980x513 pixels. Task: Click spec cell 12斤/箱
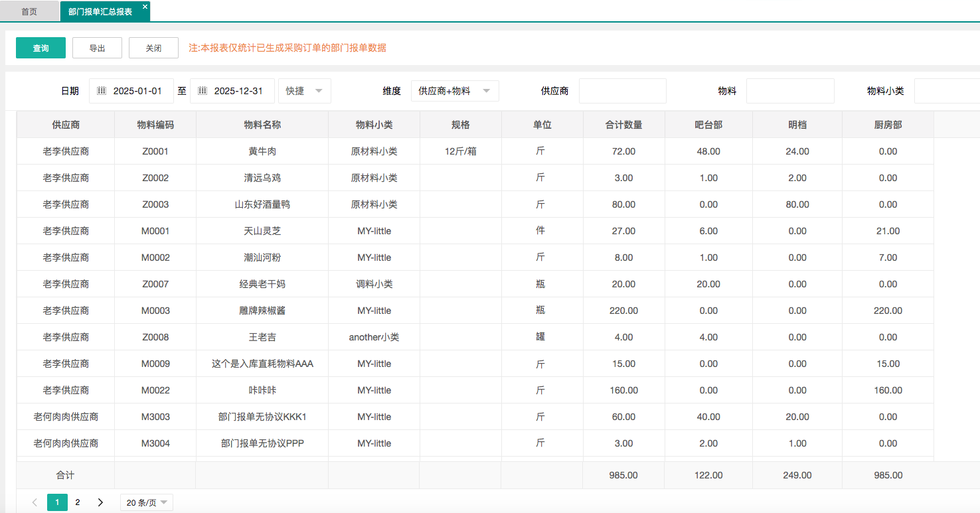tap(461, 151)
